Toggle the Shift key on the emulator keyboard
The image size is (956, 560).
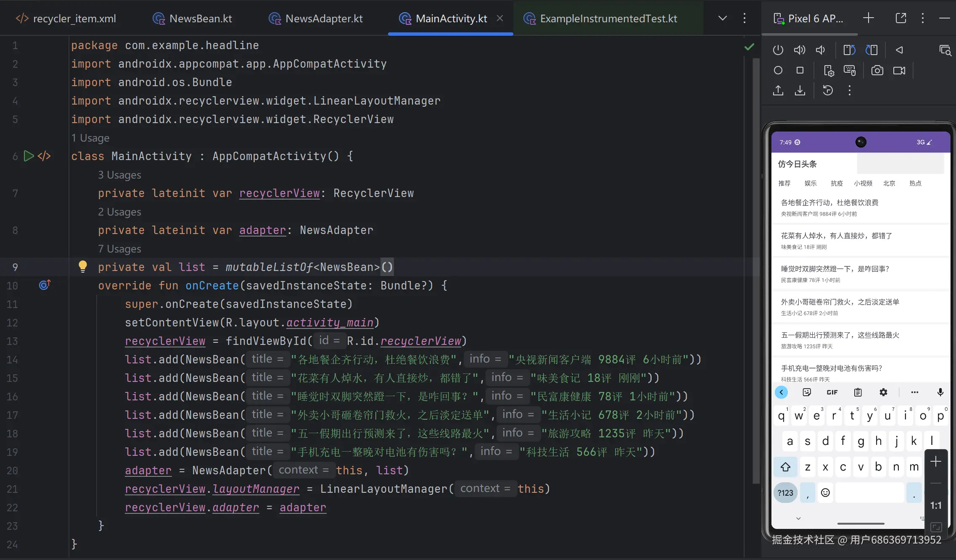coord(785,467)
